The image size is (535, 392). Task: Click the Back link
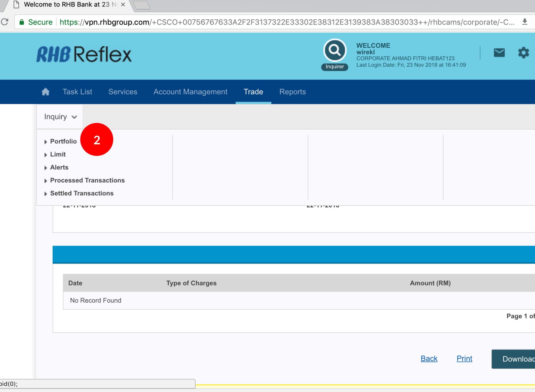[x=429, y=358]
